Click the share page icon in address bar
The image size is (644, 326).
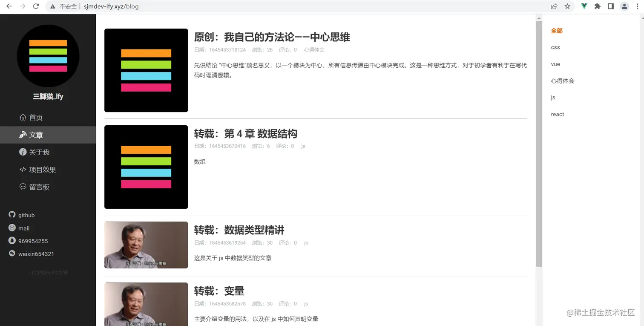[x=554, y=6]
